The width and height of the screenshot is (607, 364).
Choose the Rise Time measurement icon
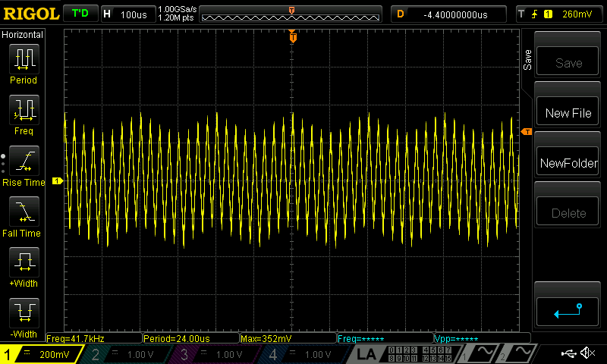(24, 161)
